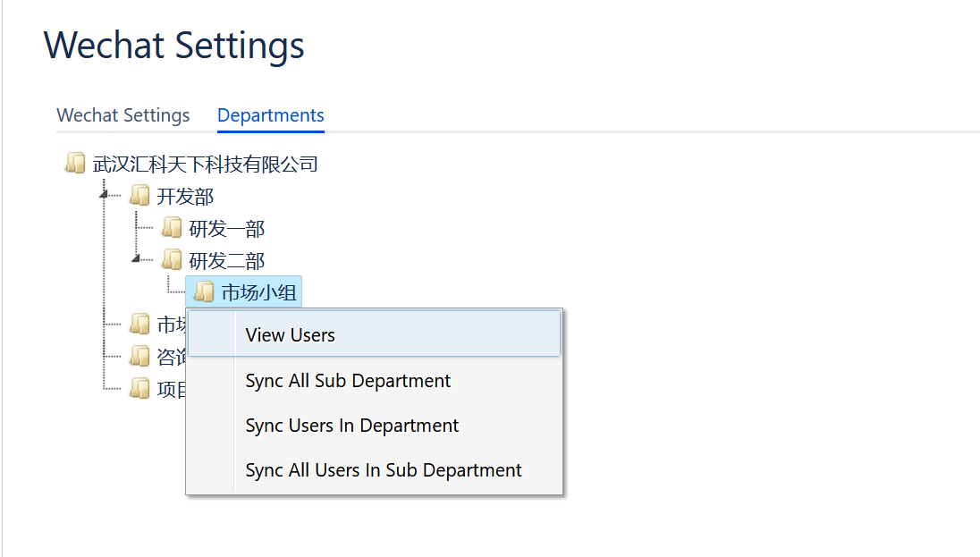Select the 武汉汇科天下科技有限公司 root label
Viewport: 980px width, 557px height.
pyautogui.click(x=206, y=165)
